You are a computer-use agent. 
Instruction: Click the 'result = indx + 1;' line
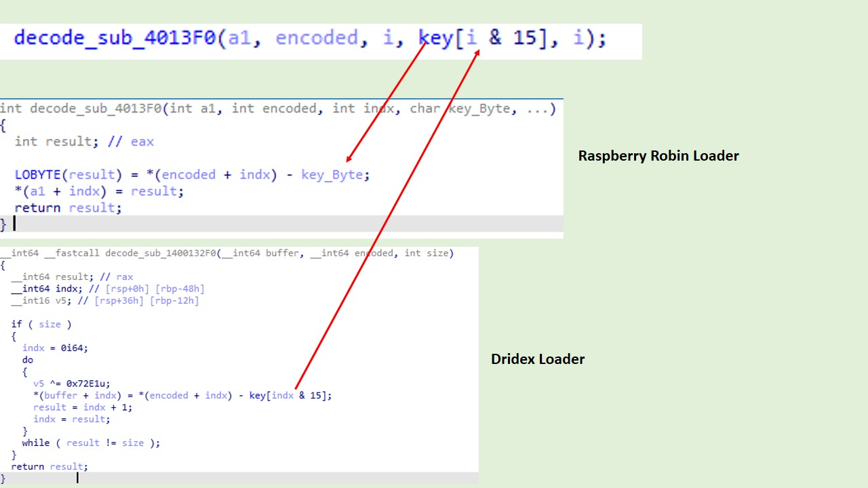click(x=83, y=407)
